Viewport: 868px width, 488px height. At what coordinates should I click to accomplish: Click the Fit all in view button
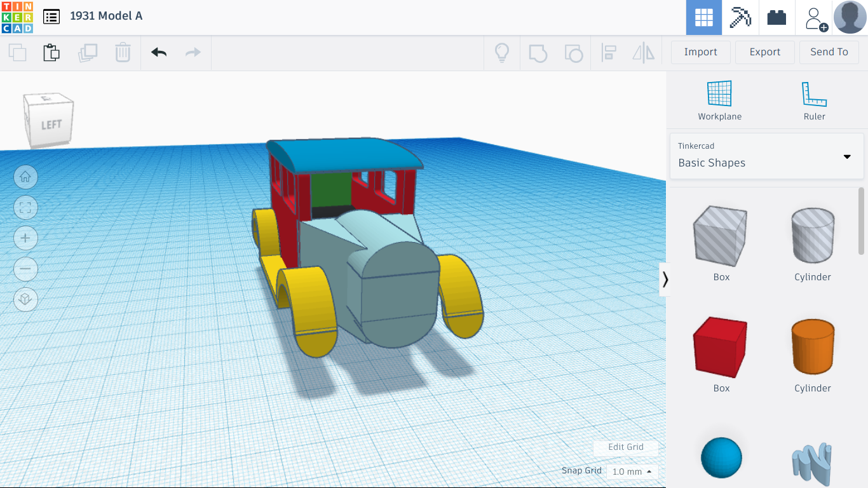25,207
